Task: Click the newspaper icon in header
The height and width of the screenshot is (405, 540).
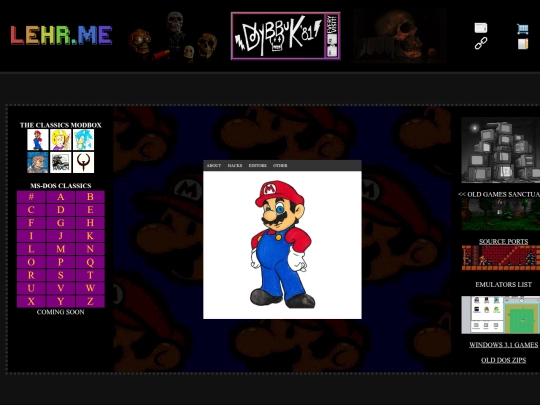Action: [x=481, y=28]
